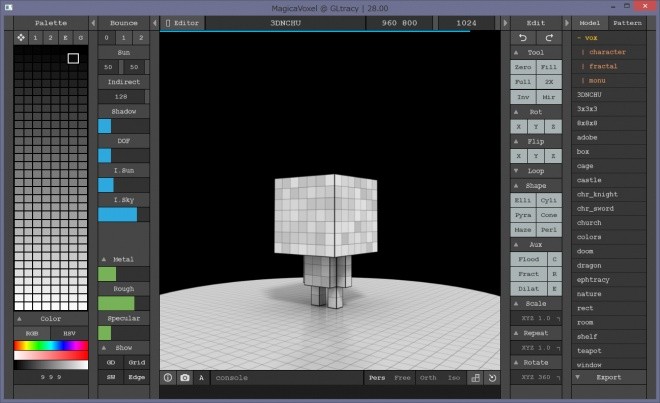Open the character folder
The height and width of the screenshot is (403, 660).
pyautogui.click(x=607, y=52)
